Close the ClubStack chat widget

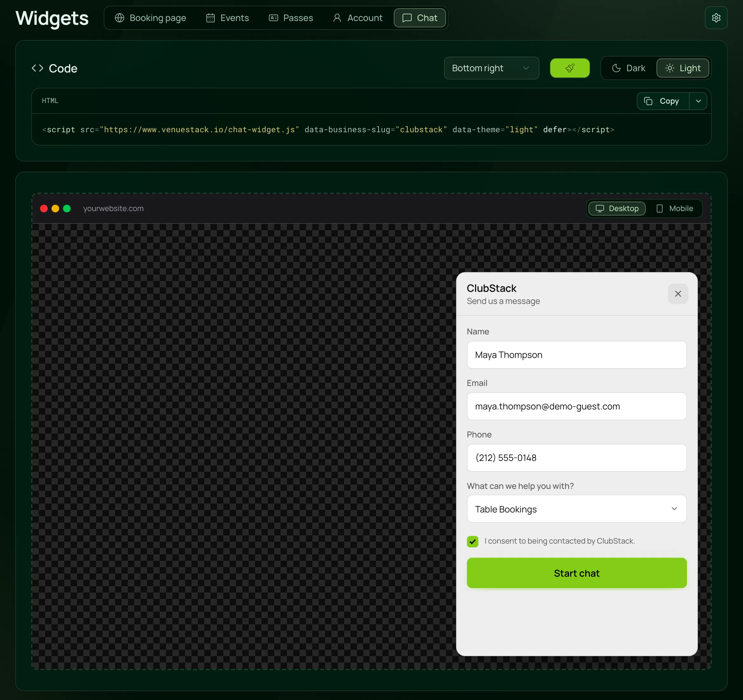coord(677,294)
